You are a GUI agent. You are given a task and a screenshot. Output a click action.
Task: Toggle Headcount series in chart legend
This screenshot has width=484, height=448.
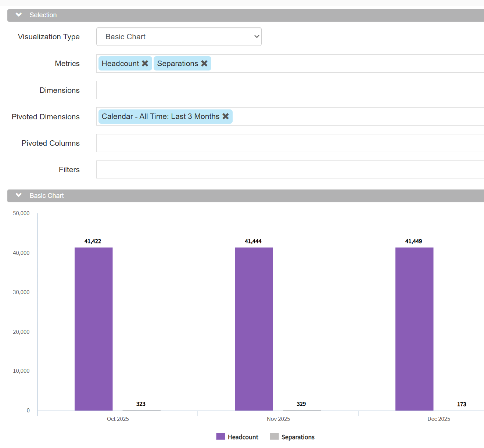pyautogui.click(x=243, y=437)
